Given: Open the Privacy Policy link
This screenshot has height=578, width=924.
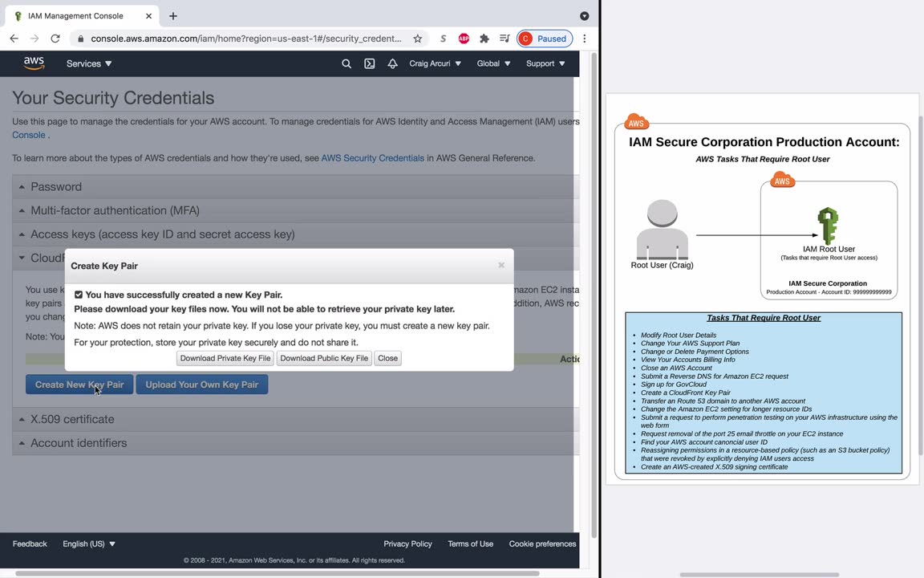Looking at the screenshot, I should click(407, 543).
